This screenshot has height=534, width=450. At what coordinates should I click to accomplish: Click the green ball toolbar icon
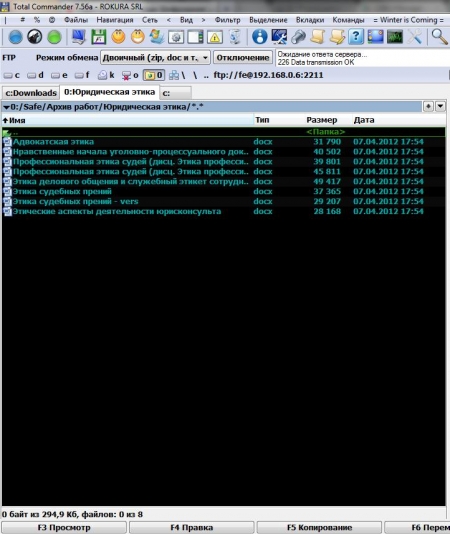point(54,37)
